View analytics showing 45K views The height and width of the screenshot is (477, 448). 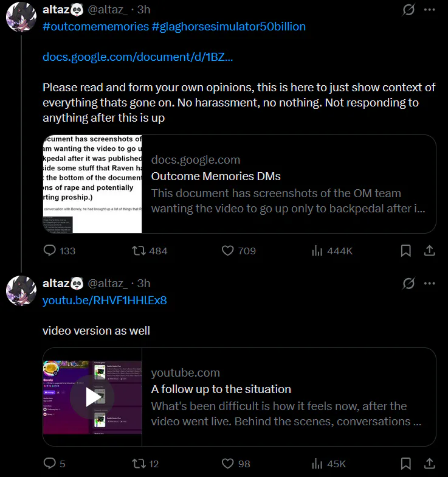pyautogui.click(x=317, y=464)
